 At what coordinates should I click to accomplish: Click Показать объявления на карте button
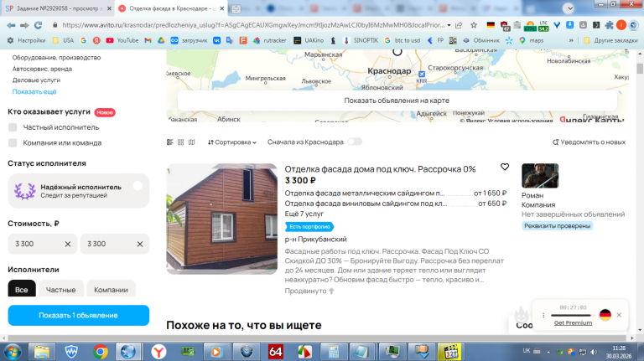click(x=397, y=101)
